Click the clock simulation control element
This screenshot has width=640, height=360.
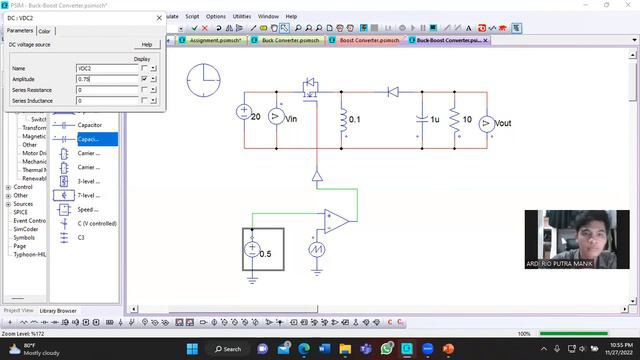[203, 80]
